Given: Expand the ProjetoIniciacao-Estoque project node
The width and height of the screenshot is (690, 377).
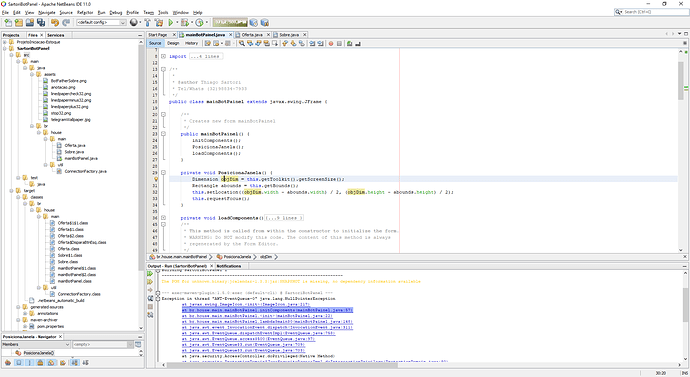Looking at the screenshot, I should 5,42.
